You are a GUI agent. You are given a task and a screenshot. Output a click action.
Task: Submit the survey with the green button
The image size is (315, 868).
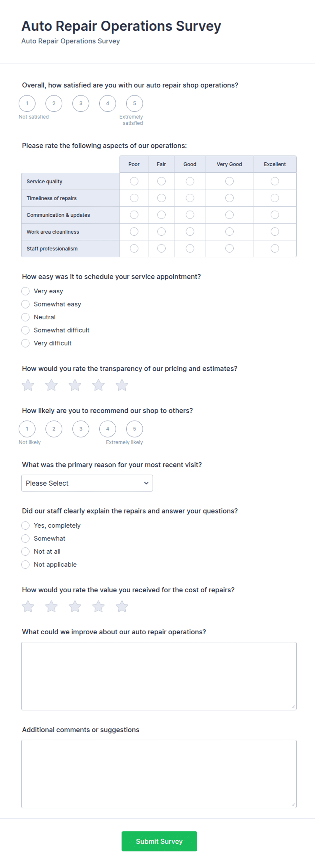(159, 841)
